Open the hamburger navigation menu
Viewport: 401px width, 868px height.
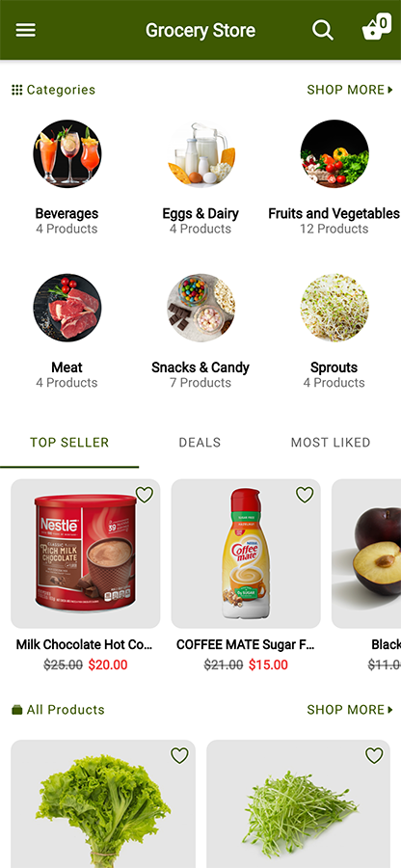coord(25,30)
